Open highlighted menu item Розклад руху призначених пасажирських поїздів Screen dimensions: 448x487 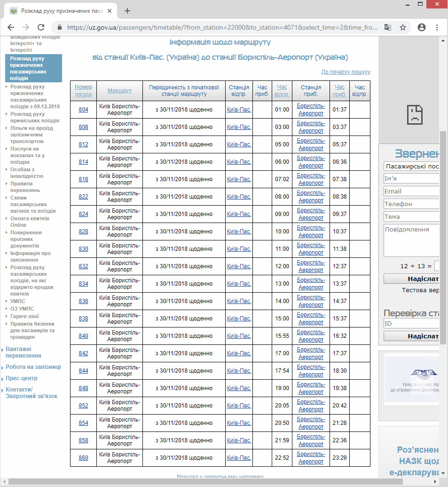click(34, 68)
